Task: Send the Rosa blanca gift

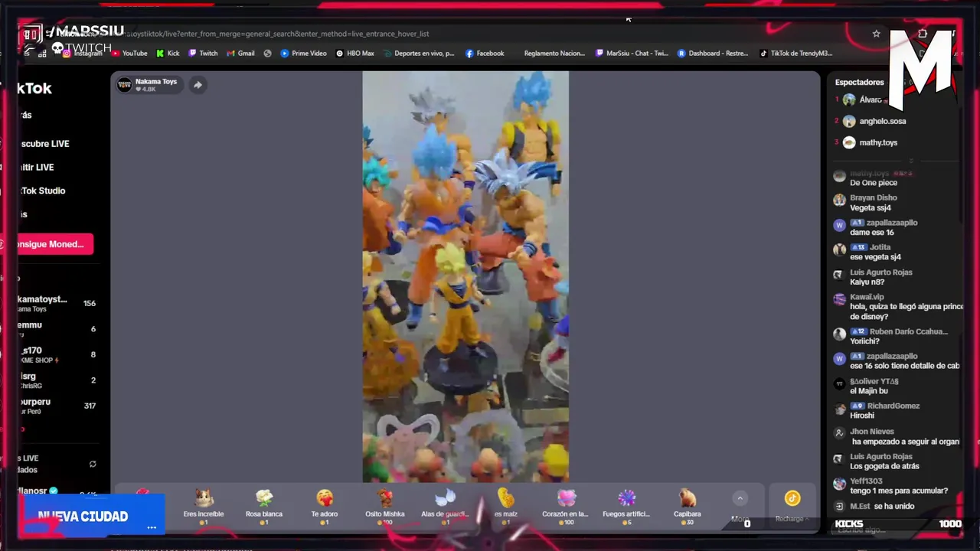Action: pyautogui.click(x=264, y=505)
